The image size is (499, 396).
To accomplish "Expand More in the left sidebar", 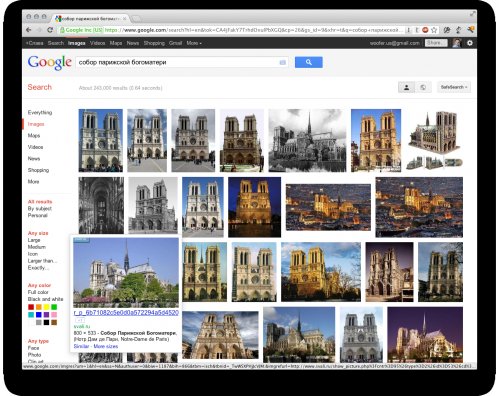I will coord(33,181).
